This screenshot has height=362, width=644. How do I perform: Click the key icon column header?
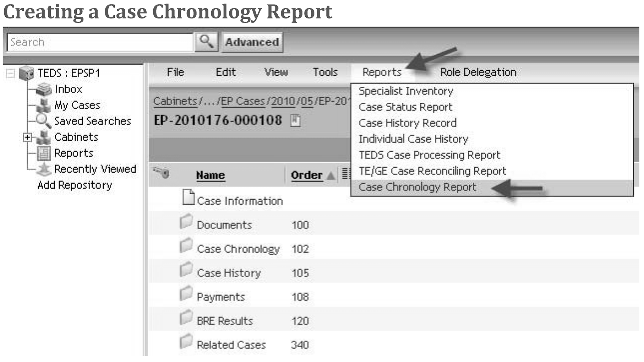[x=161, y=173]
